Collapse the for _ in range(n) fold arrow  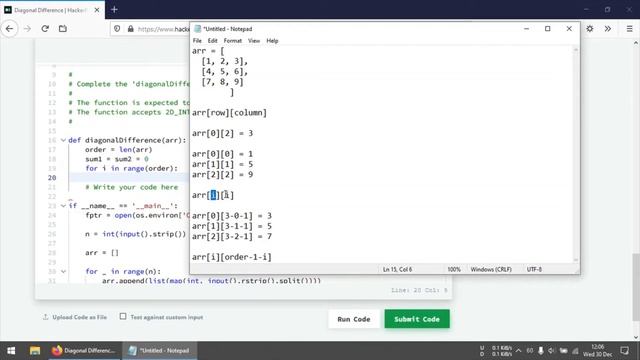tap(63, 271)
